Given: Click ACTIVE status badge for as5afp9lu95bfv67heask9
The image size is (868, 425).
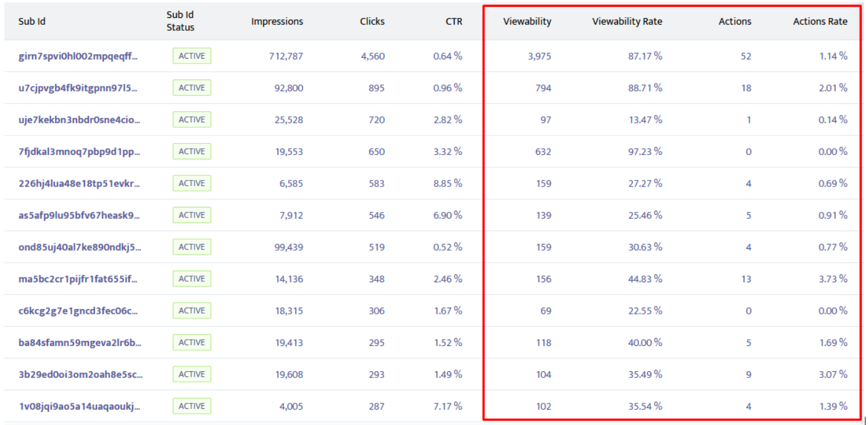Looking at the screenshot, I should 191,215.
